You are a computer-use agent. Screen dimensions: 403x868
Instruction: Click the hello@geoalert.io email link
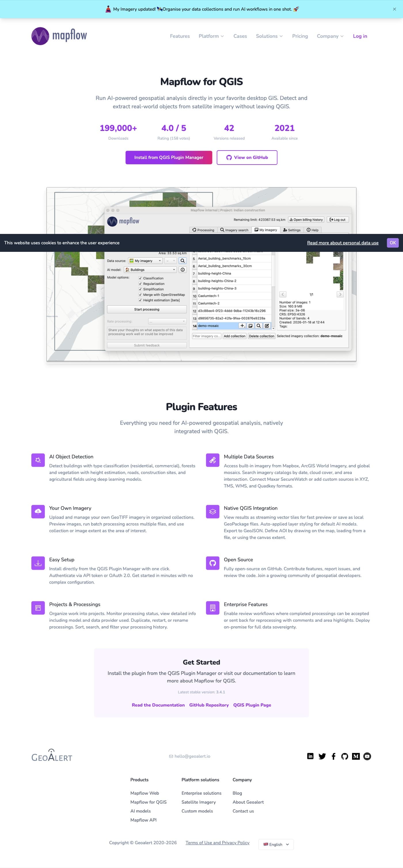[190, 756]
